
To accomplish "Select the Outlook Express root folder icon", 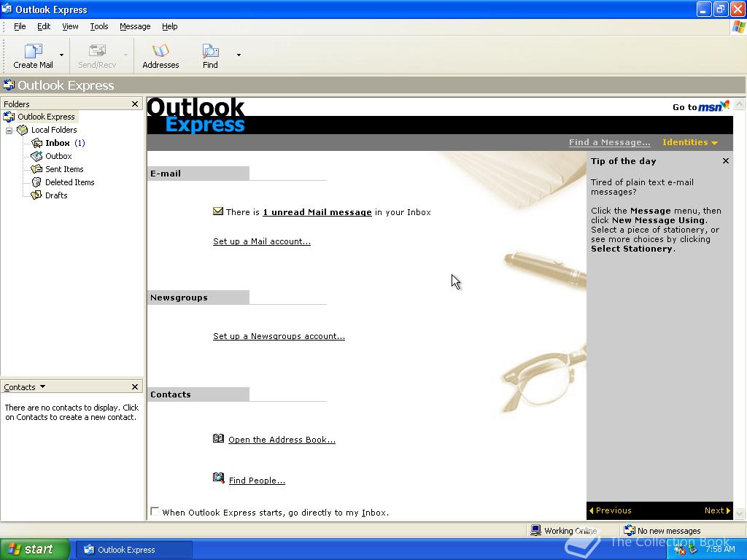I will pos(9,117).
